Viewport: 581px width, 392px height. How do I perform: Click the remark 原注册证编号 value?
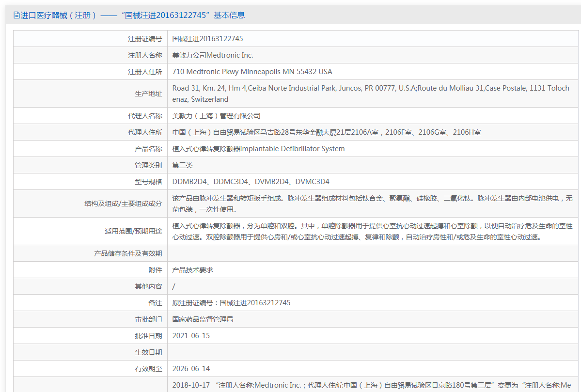(231, 303)
